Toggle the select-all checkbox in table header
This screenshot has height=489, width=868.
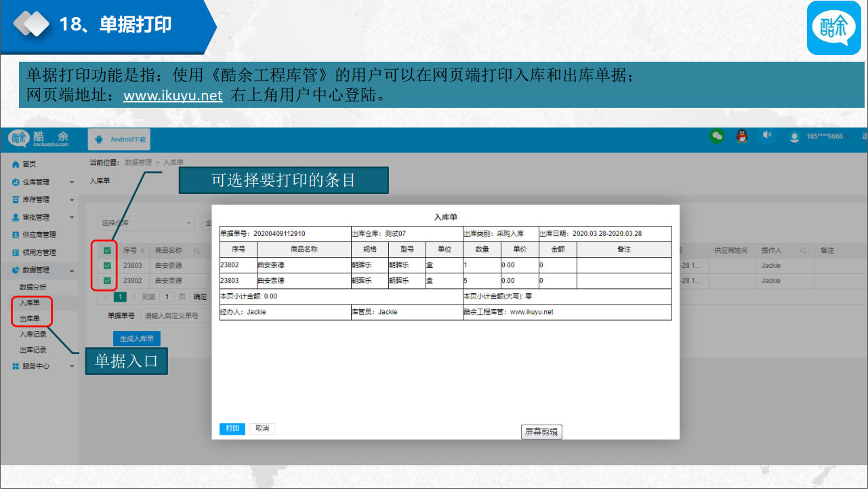tap(107, 250)
